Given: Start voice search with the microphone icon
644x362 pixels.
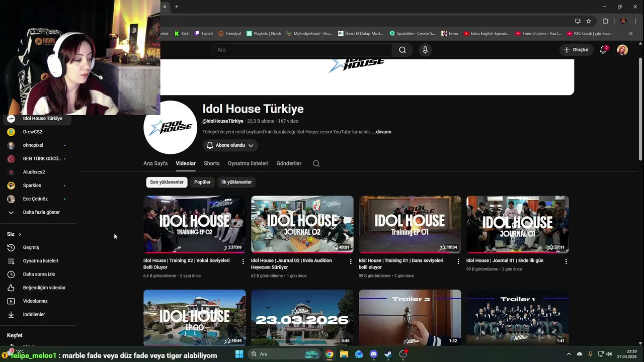Looking at the screenshot, I should click(x=425, y=50).
